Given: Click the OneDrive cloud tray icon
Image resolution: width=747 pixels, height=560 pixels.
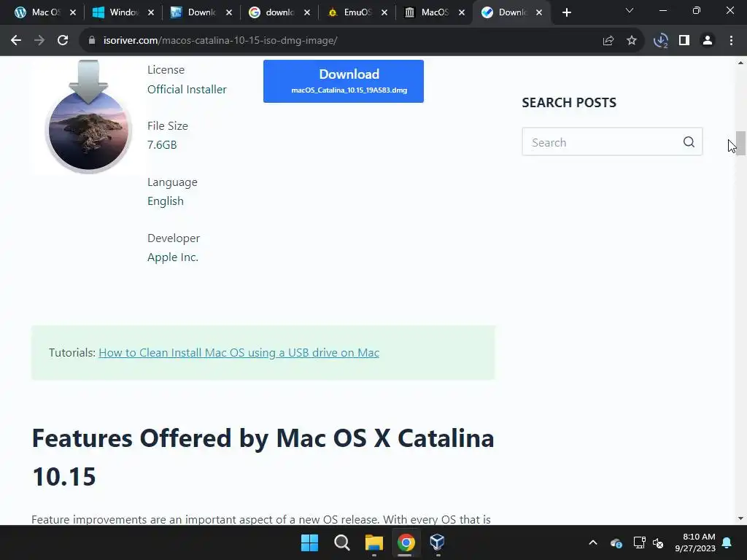Looking at the screenshot, I should point(616,542).
